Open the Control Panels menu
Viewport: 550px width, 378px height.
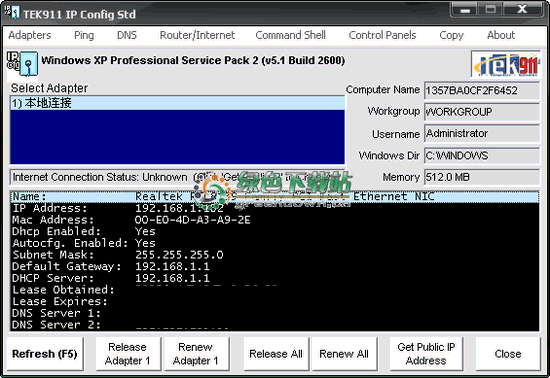[382, 35]
